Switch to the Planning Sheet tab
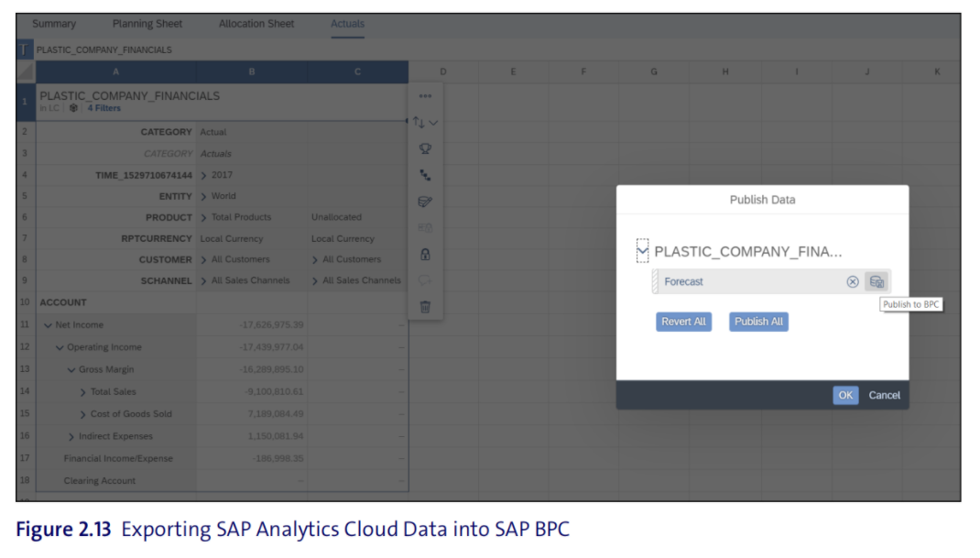The width and height of the screenshot is (980, 558). [x=147, y=24]
